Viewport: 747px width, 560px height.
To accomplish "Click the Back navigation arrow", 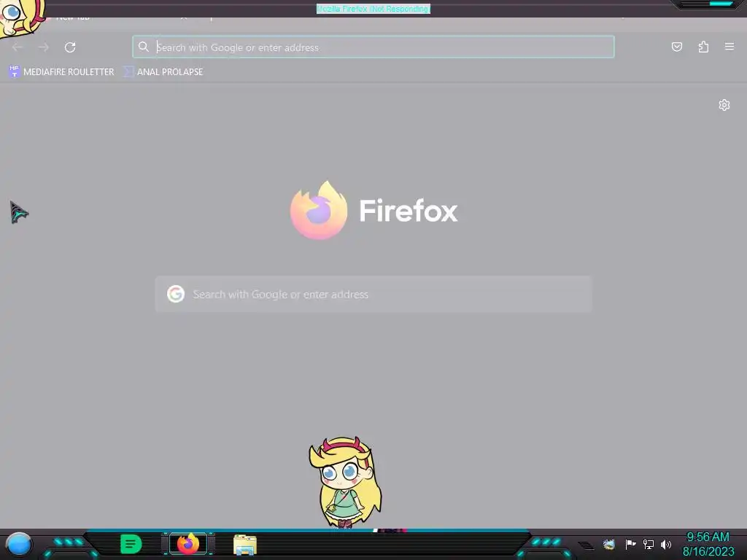I will 18,47.
